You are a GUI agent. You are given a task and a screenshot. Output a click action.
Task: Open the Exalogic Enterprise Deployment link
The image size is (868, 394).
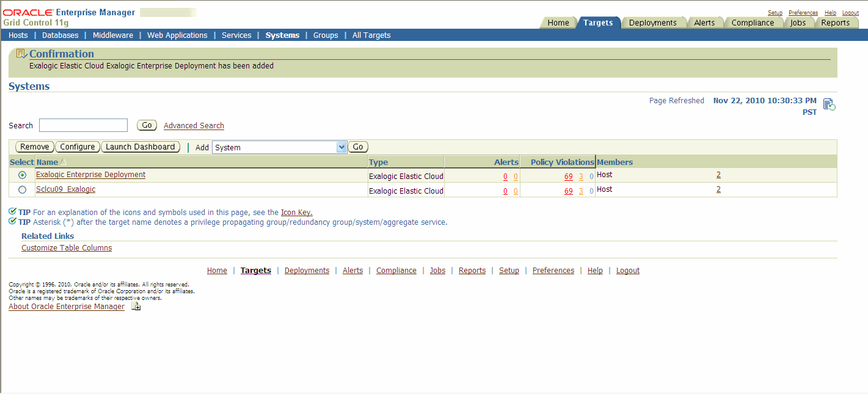(x=90, y=175)
